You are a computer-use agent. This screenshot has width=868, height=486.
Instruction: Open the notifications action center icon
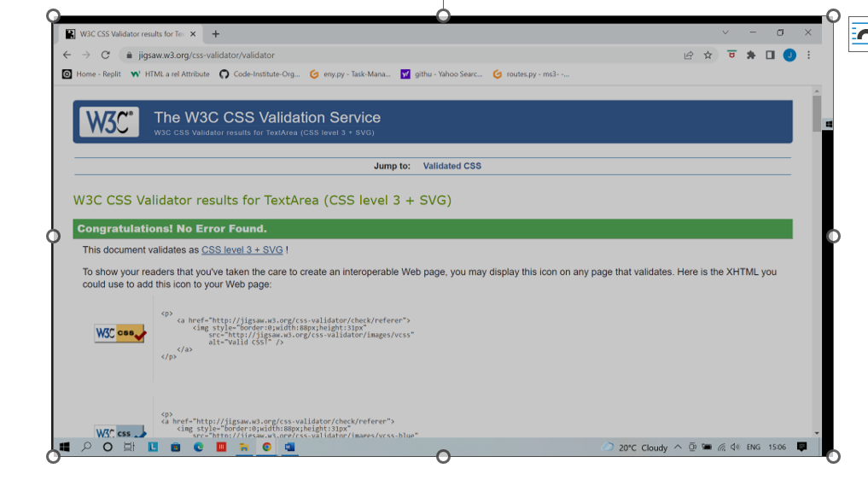point(801,448)
